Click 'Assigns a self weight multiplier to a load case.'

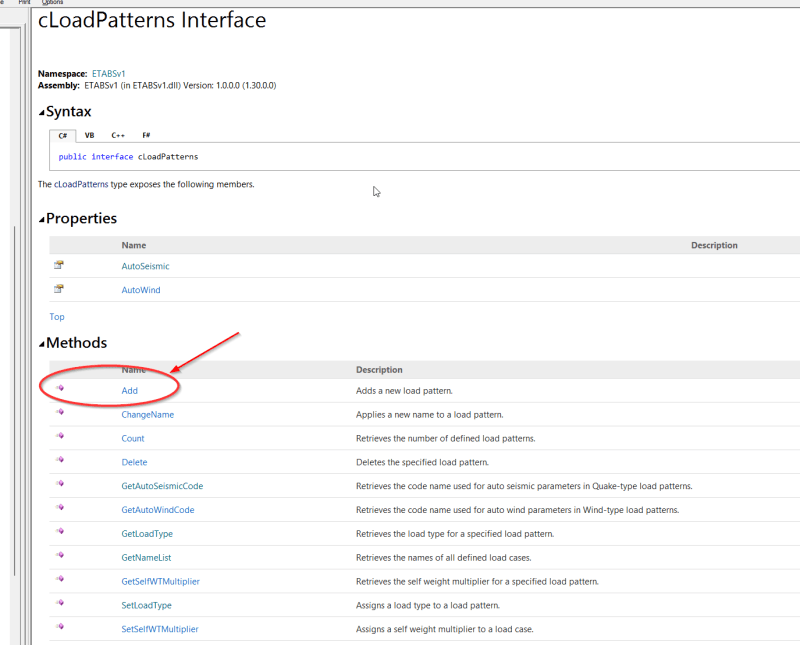point(444,629)
